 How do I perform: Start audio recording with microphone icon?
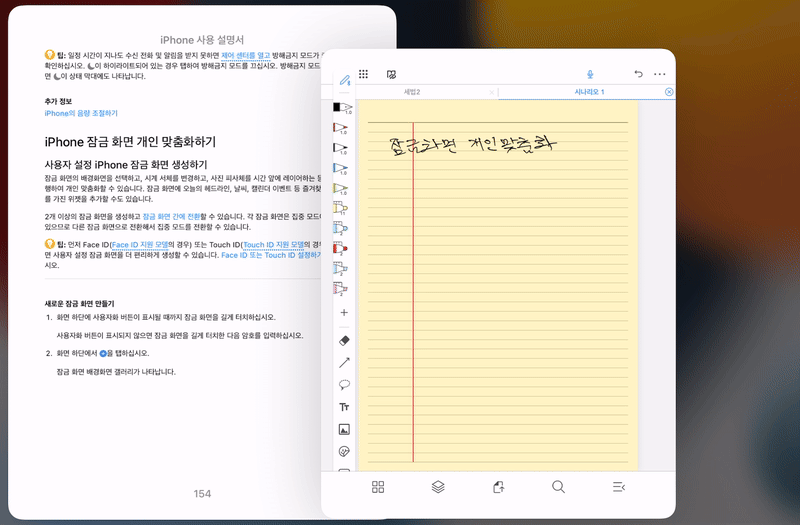(590, 74)
